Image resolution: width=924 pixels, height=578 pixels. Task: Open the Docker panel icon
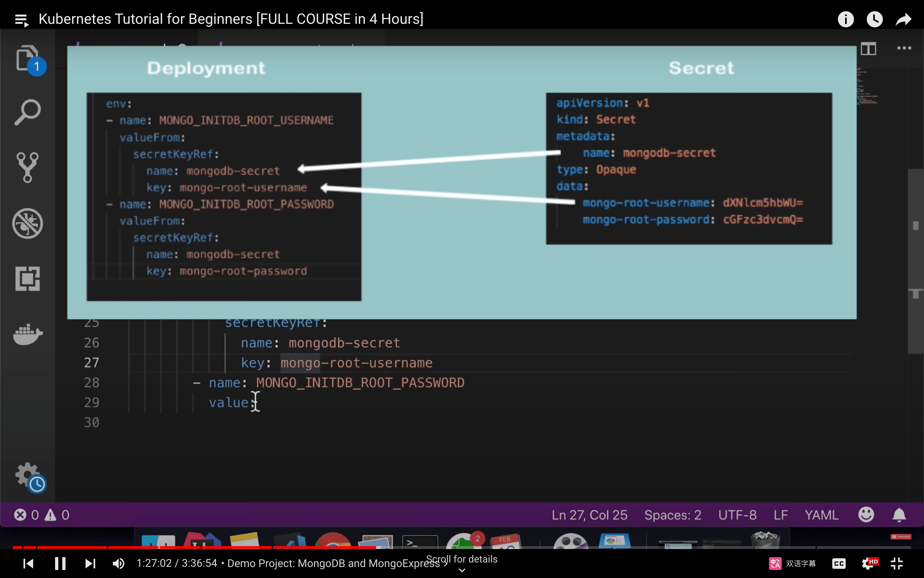28,334
